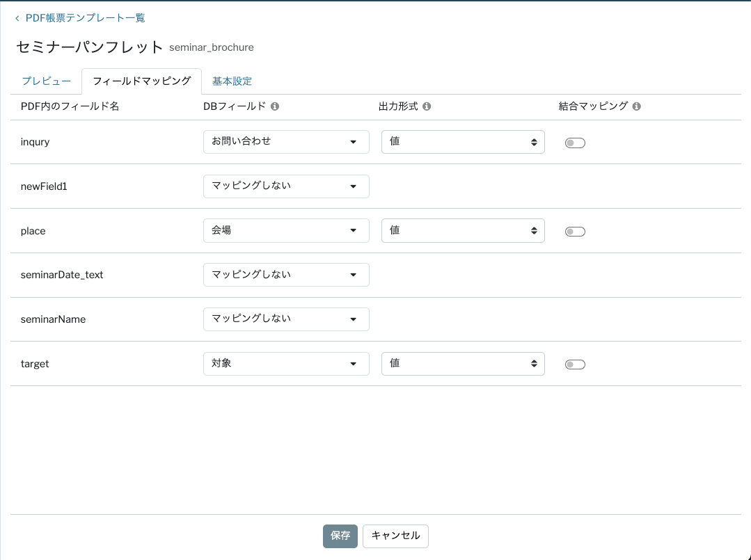Expand seminarName DB field dropdown
This screenshot has width=751, height=560.
point(286,319)
